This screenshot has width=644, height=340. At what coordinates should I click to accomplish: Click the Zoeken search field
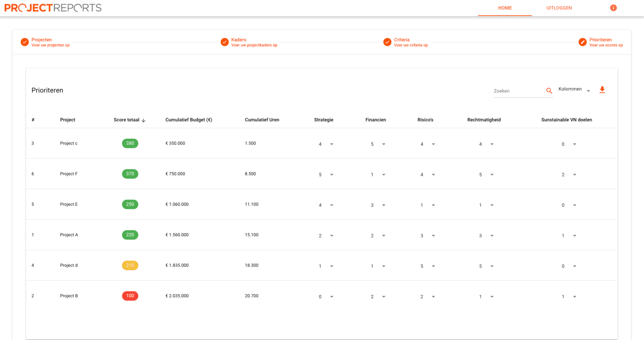point(518,91)
